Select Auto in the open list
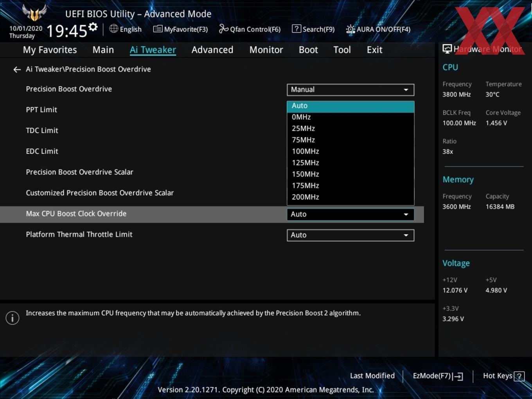 [350, 106]
